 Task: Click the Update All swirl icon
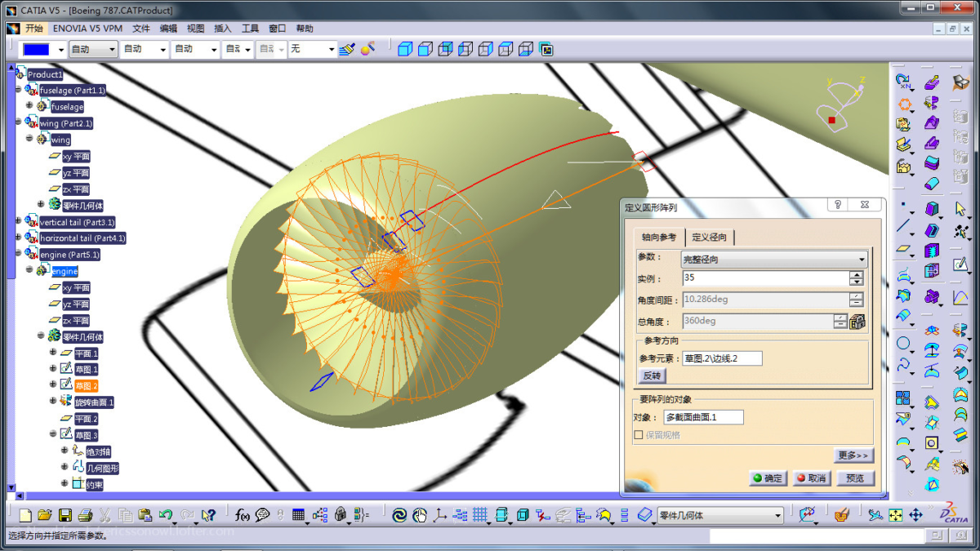[399, 515]
